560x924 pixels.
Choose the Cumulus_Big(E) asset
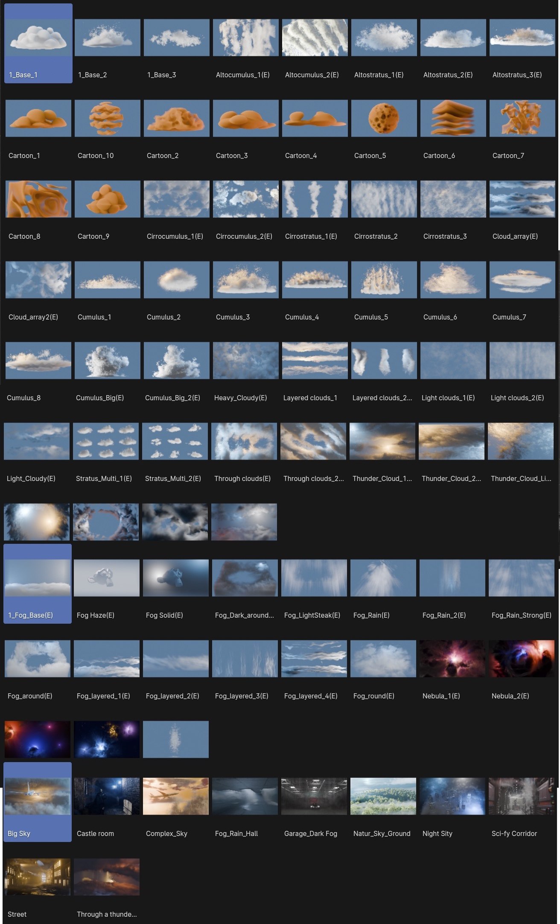pos(107,361)
